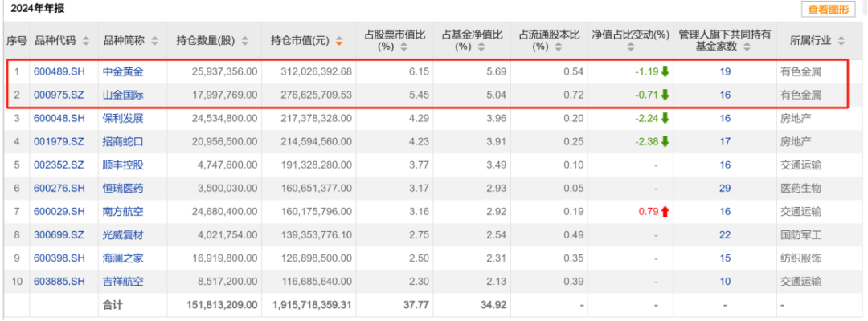Sort by 持仓数量(股) column arrows
Image resolution: width=868 pixels, height=321 pixels.
(244, 41)
